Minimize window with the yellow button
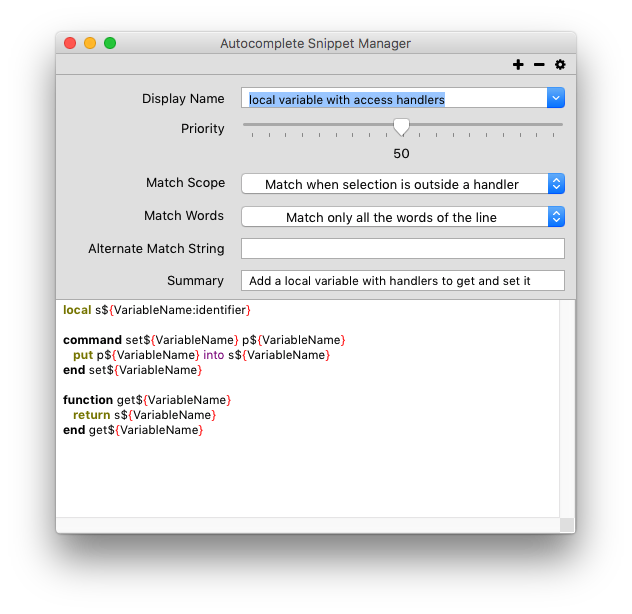632x614 pixels. tap(90, 43)
